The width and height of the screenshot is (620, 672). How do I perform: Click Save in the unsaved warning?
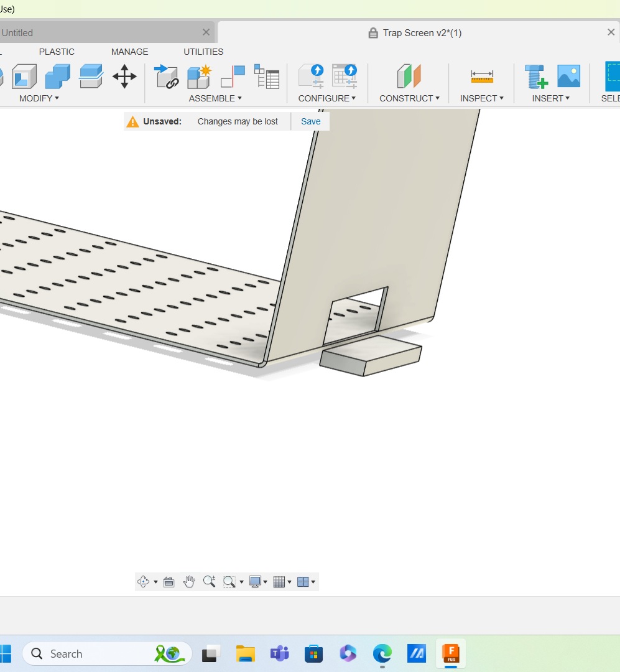[x=310, y=121]
